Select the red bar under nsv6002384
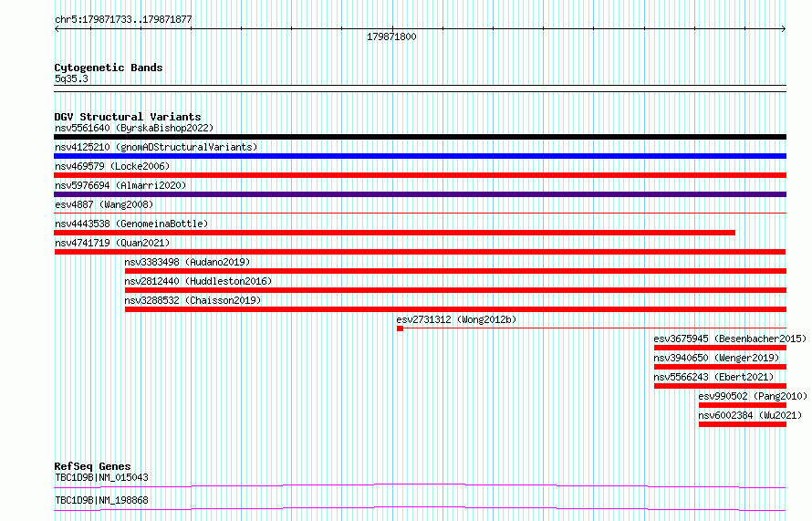 click(743, 424)
